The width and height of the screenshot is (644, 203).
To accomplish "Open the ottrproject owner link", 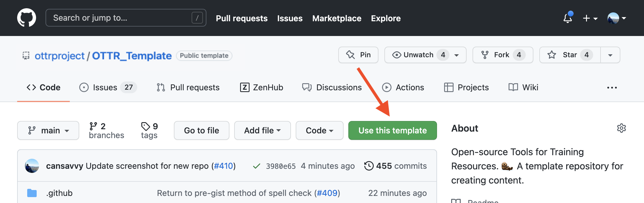I will click(x=60, y=55).
